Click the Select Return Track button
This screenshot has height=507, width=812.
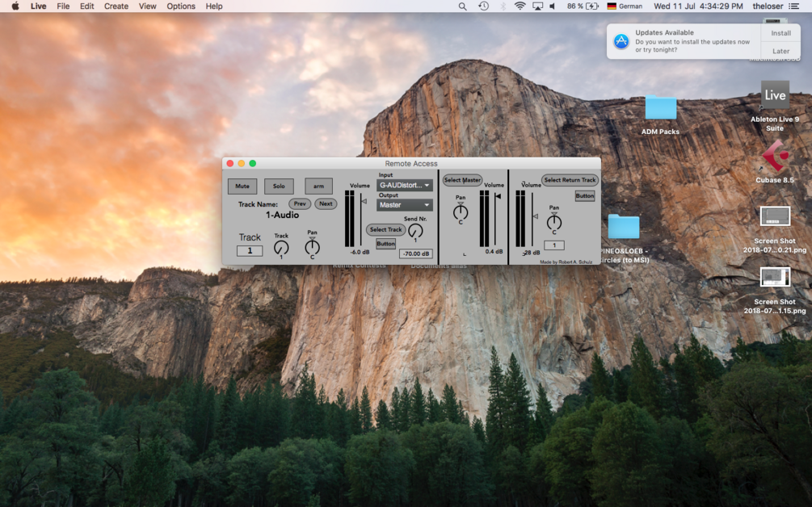(570, 180)
